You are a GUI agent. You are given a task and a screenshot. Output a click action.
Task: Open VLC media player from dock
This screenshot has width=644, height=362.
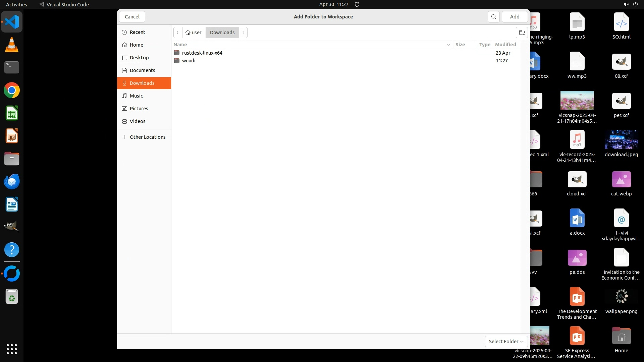point(12,45)
